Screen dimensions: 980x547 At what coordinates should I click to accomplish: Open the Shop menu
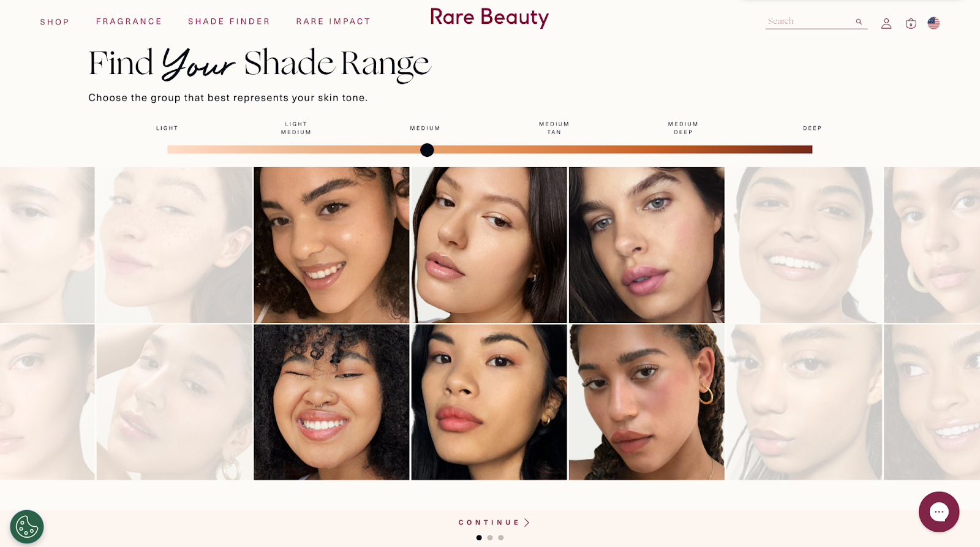(55, 22)
